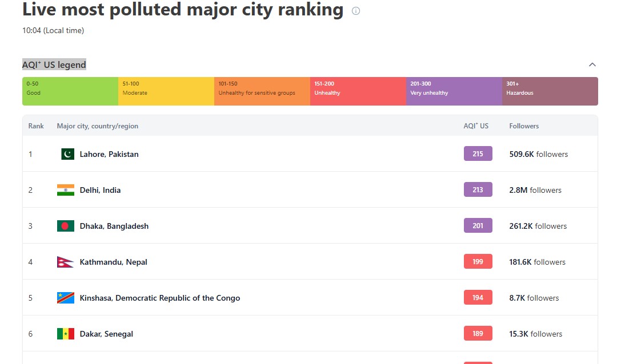Collapse the AQI US legend chevron
Screen dimensions: 617x364
pyautogui.click(x=592, y=64)
